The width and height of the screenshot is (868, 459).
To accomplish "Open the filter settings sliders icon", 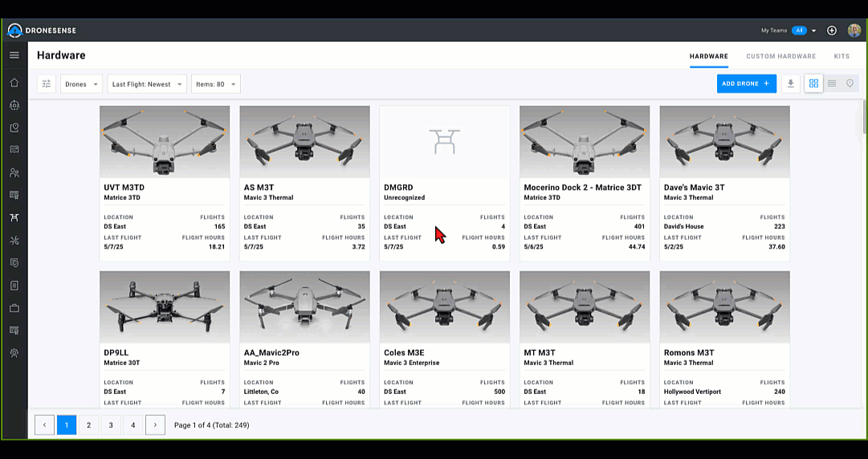I will (x=47, y=84).
